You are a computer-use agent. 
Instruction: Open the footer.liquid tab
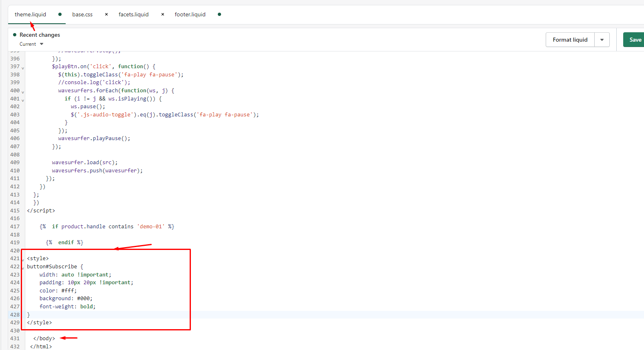coord(190,14)
